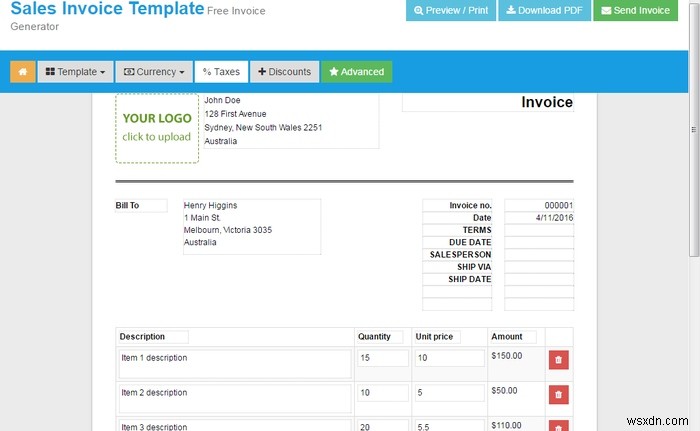
Task: Click the SALESPERSON value field
Action: pos(539,255)
